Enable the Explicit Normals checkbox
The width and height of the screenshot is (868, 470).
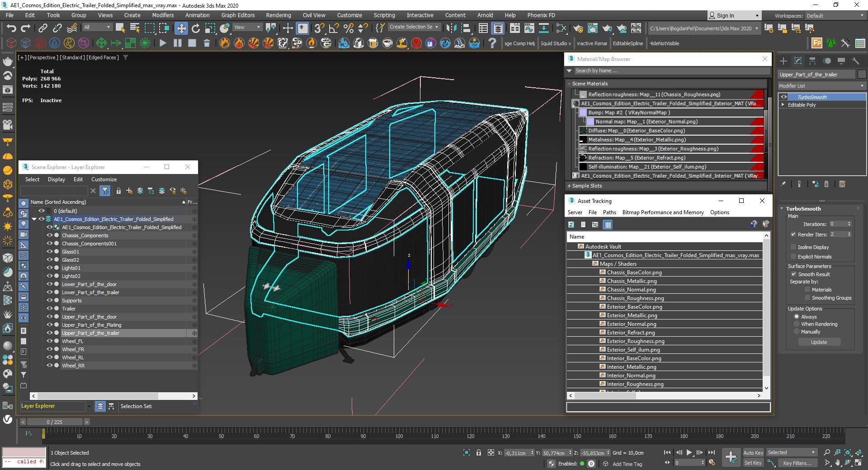tap(793, 257)
